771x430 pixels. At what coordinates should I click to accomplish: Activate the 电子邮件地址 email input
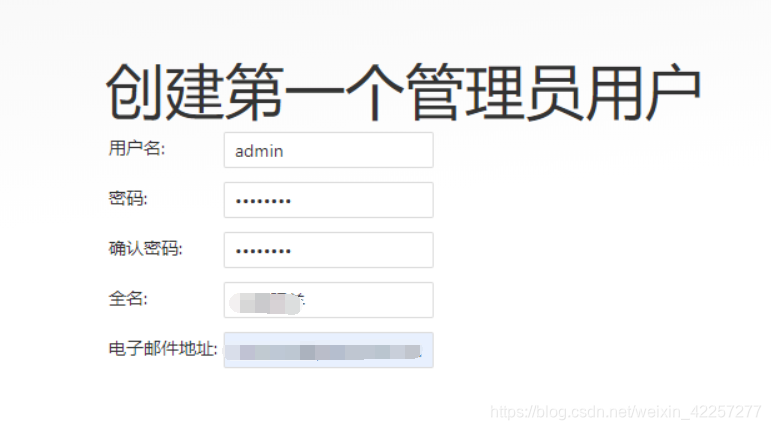pyautogui.click(x=328, y=350)
